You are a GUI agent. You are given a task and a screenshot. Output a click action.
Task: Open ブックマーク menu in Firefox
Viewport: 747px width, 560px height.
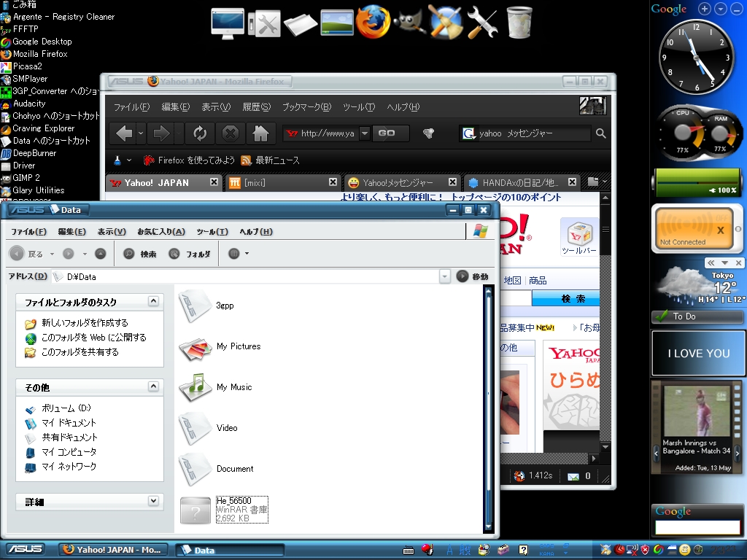(x=306, y=107)
